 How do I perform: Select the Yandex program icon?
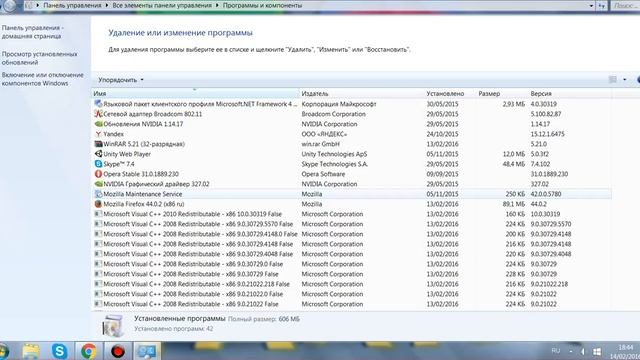click(98, 134)
